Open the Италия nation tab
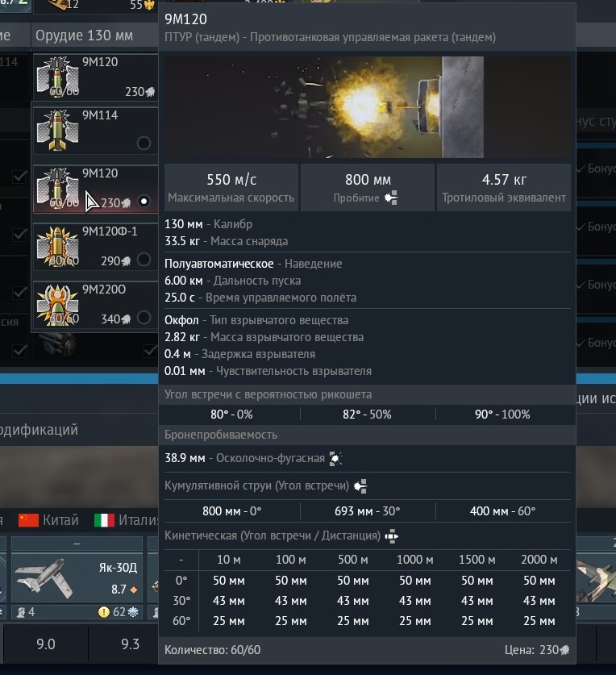 (x=127, y=520)
